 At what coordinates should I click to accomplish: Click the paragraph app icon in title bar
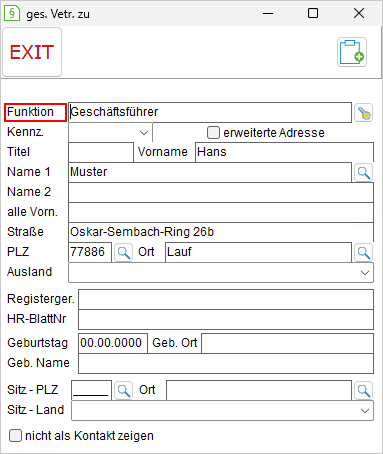[12, 14]
